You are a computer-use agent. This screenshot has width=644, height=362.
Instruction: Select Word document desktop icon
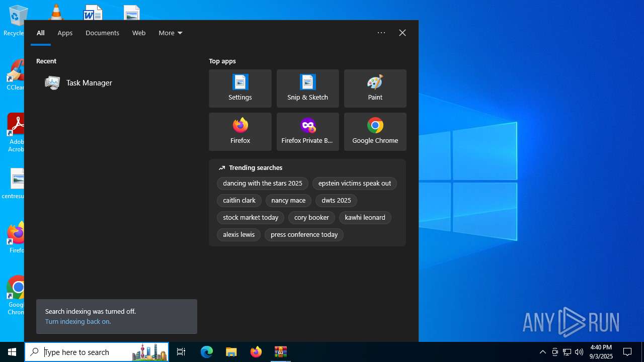(x=93, y=12)
